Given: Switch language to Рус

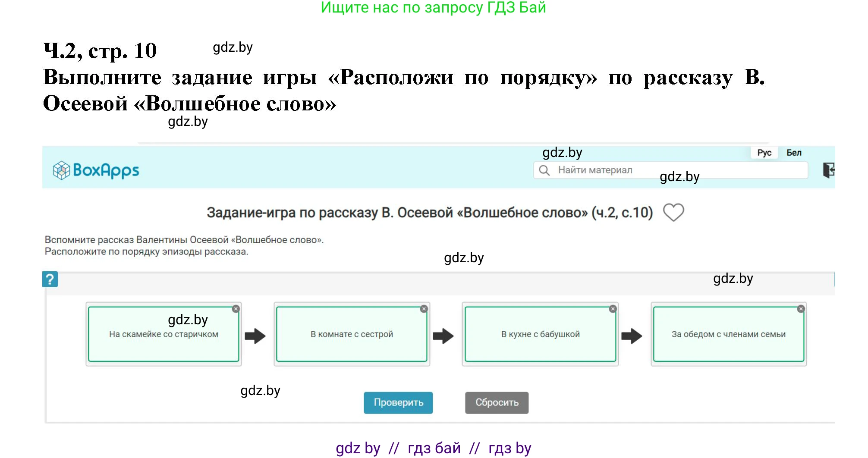Looking at the screenshot, I should coord(764,152).
